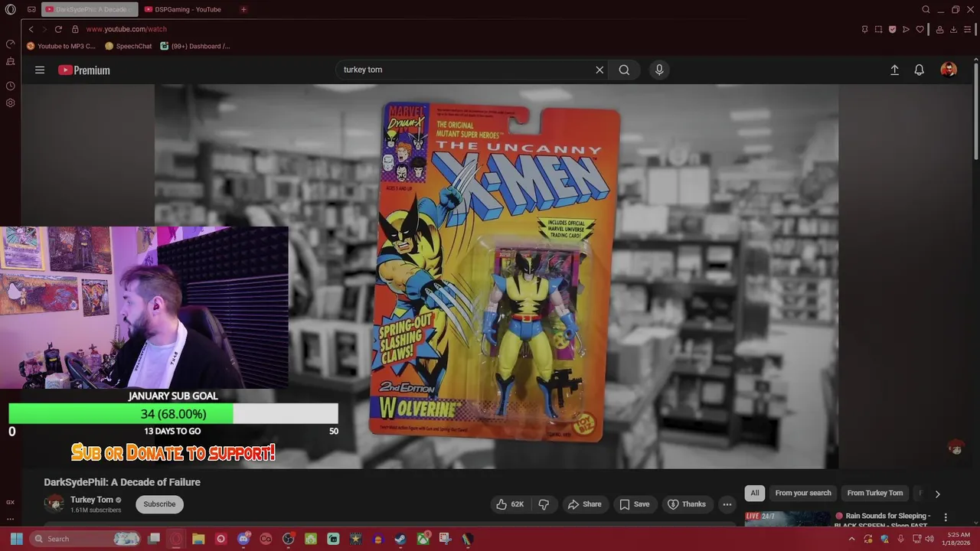
Task: Show hidden system tray icons
Action: (x=852, y=539)
